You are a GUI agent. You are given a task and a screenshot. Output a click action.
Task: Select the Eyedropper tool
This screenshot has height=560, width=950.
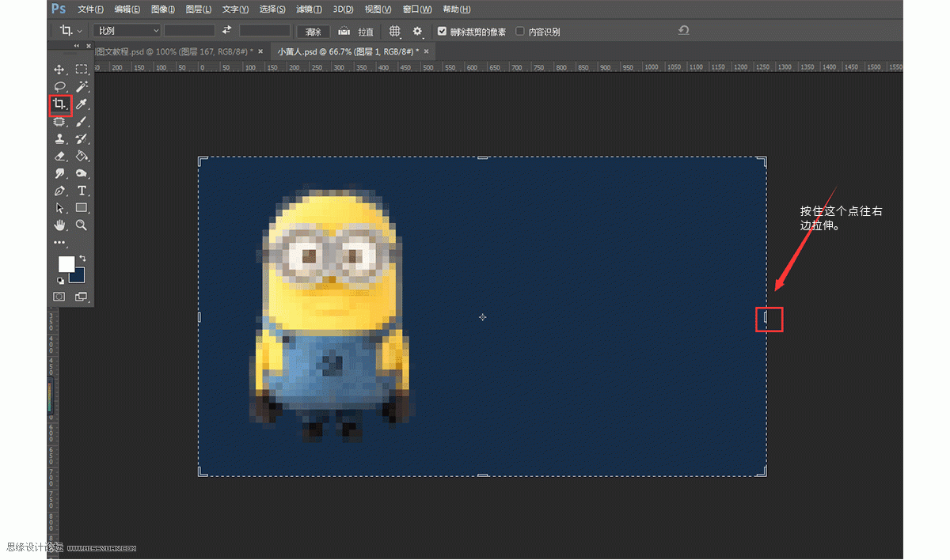pos(82,104)
